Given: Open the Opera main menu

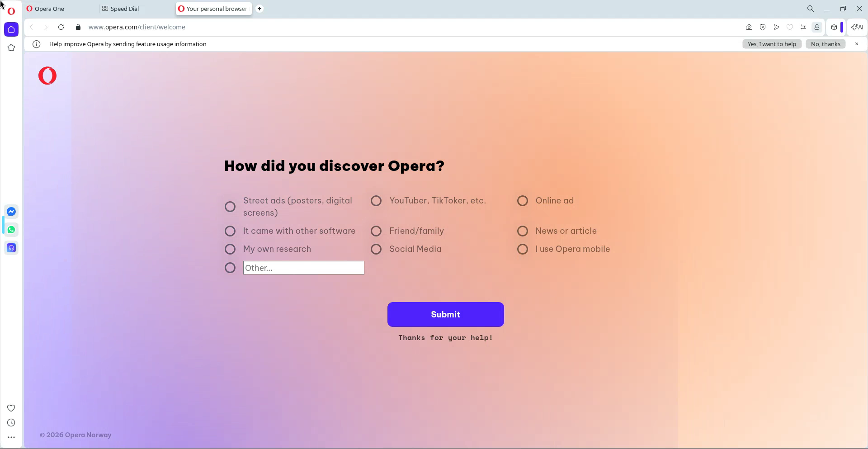Looking at the screenshot, I should 11,11.
